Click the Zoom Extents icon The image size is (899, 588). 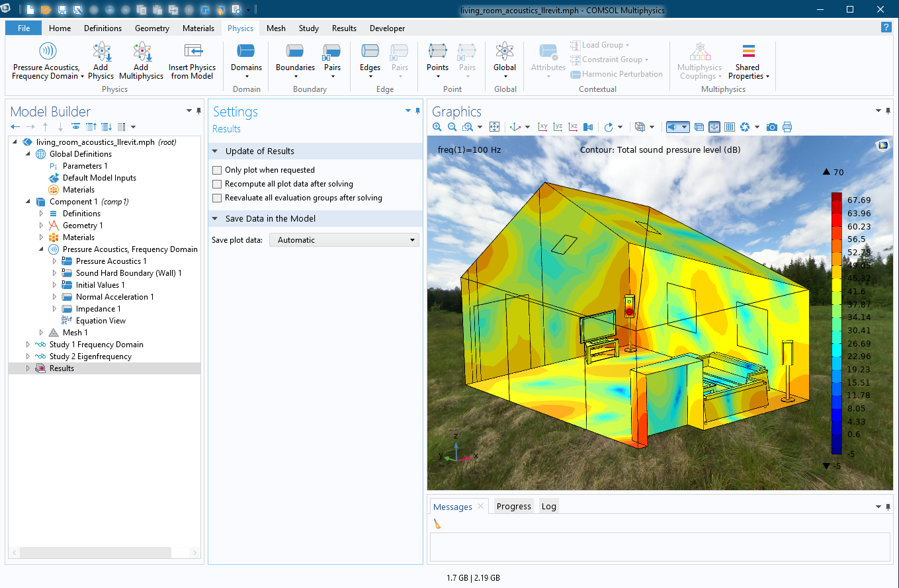[494, 127]
